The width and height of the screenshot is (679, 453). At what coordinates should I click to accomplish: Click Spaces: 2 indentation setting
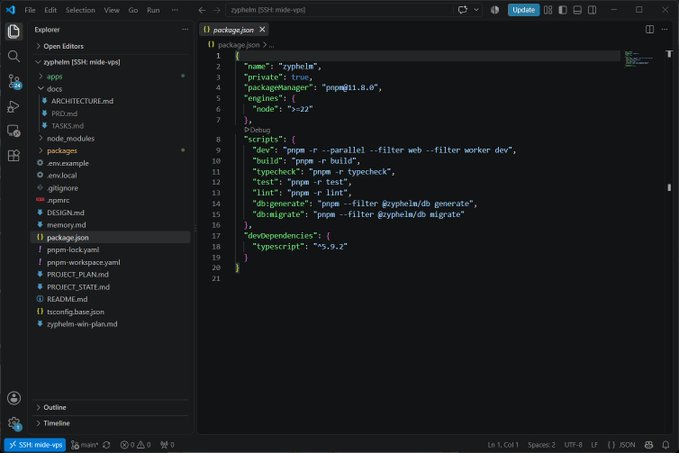tap(541, 445)
